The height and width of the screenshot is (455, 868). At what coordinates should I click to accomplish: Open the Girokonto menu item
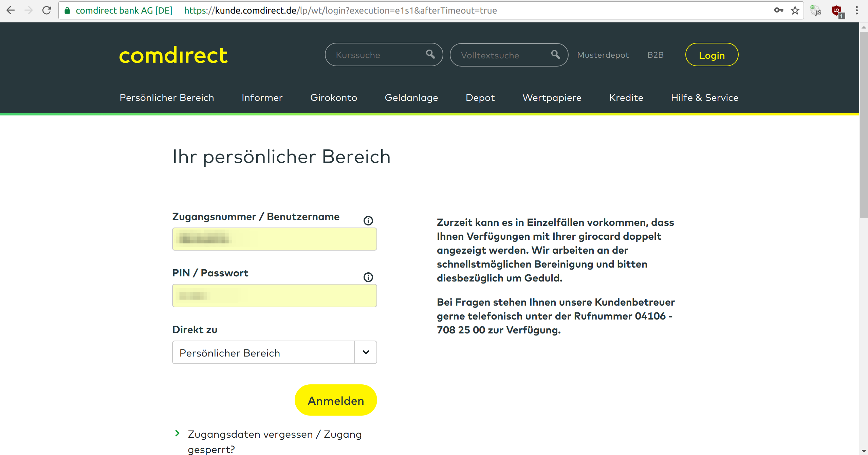[334, 97]
